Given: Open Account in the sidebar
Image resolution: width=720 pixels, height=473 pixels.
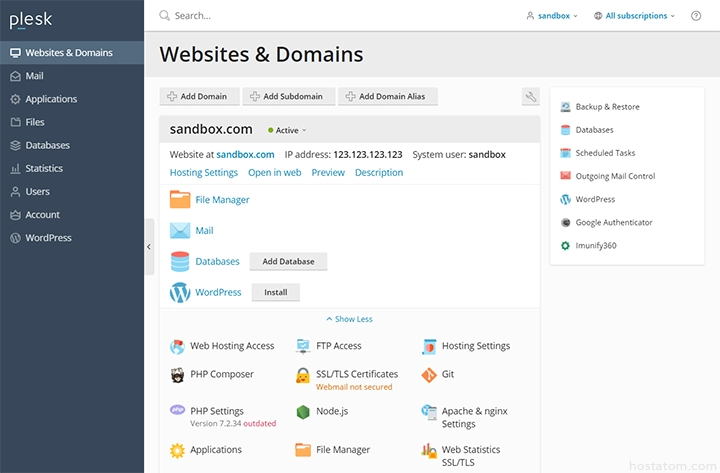Looking at the screenshot, I should [x=72, y=214].
